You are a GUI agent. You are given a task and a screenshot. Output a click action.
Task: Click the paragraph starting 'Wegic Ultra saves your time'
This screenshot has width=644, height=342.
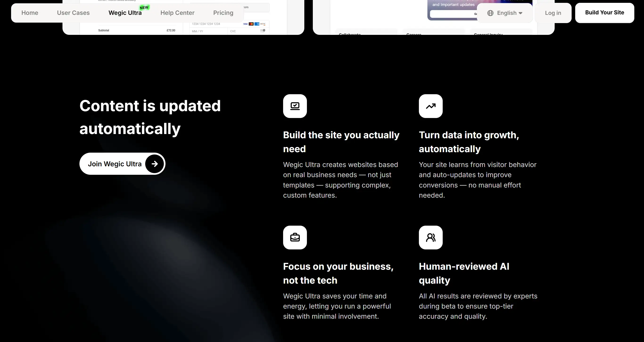(x=337, y=306)
